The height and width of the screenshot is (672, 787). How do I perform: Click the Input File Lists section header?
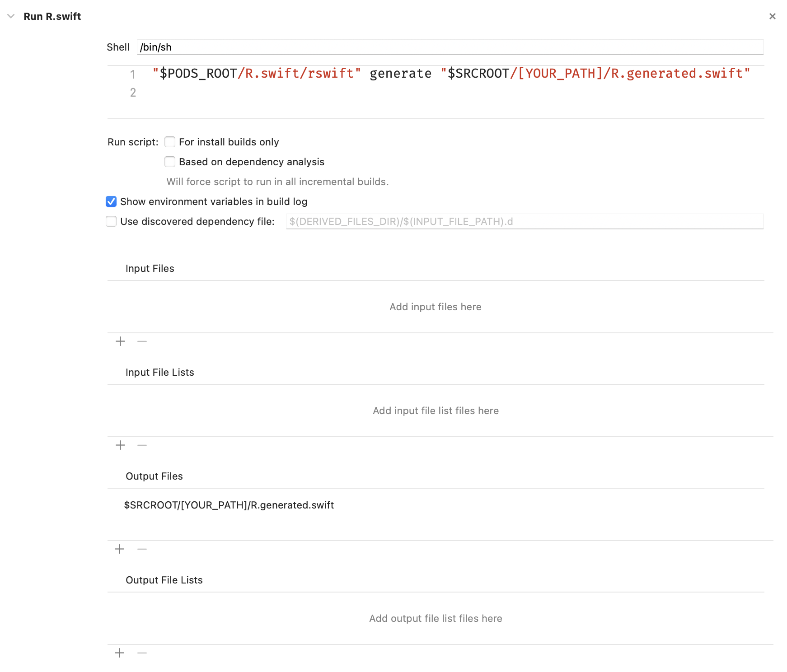160,372
